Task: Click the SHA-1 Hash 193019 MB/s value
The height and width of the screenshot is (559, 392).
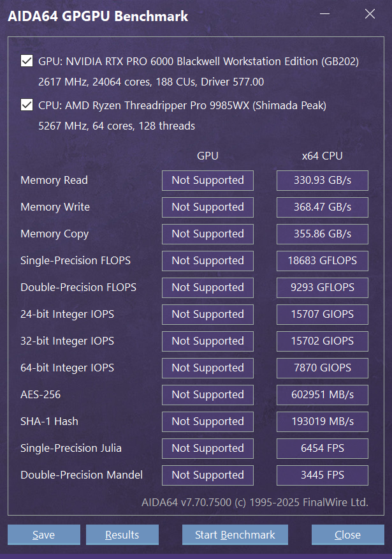Action: [x=323, y=421]
